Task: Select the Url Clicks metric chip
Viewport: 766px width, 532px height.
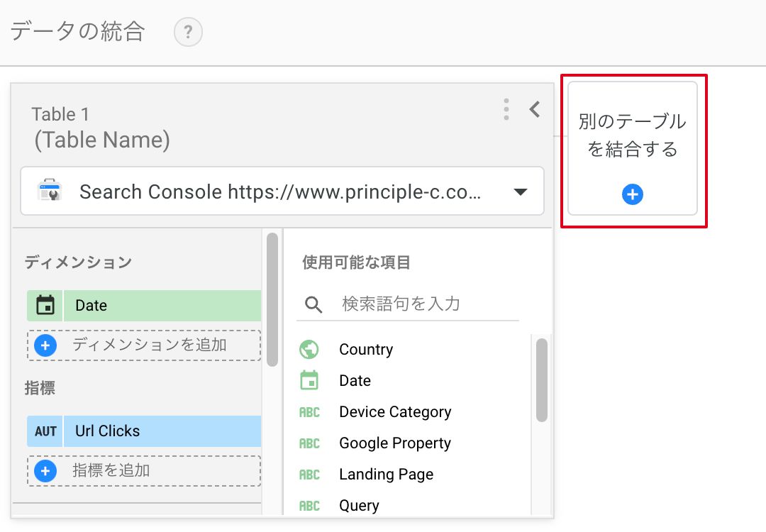Action: (162, 431)
